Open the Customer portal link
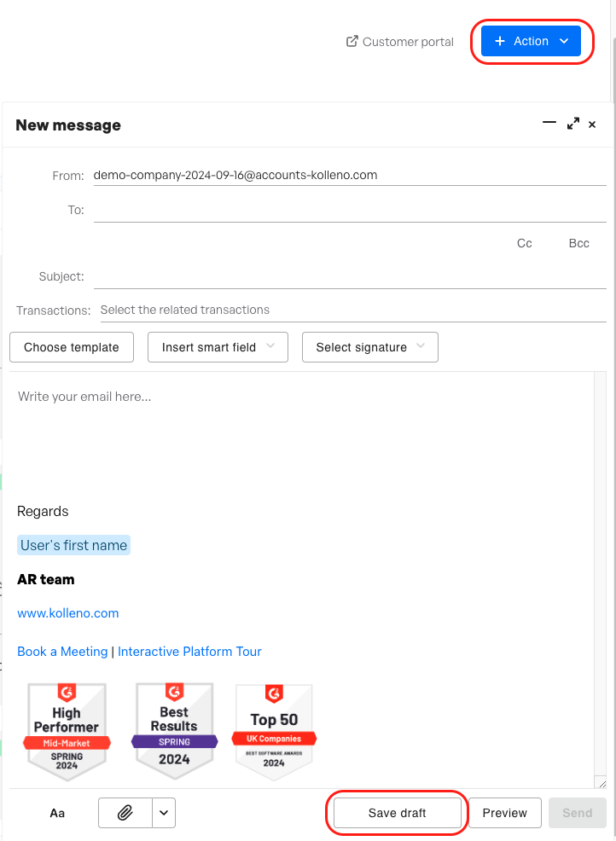Image resolution: width=616 pixels, height=841 pixels. coord(399,42)
